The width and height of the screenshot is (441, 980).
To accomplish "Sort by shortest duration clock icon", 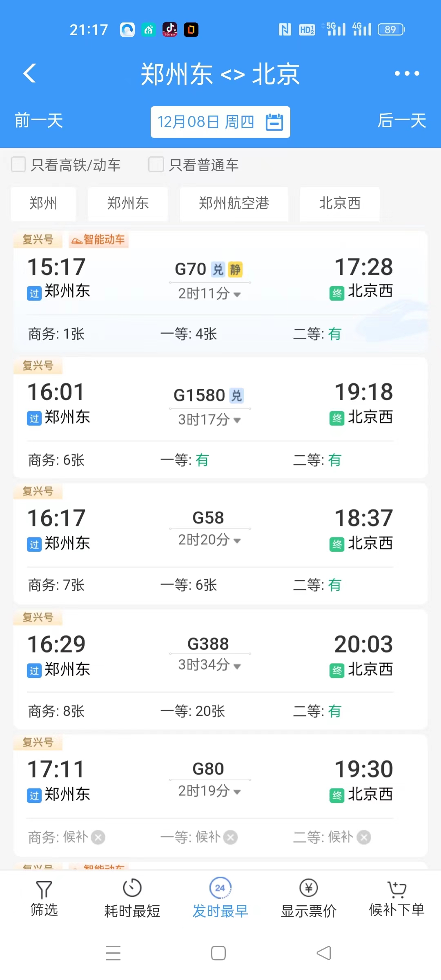I will click(x=132, y=888).
